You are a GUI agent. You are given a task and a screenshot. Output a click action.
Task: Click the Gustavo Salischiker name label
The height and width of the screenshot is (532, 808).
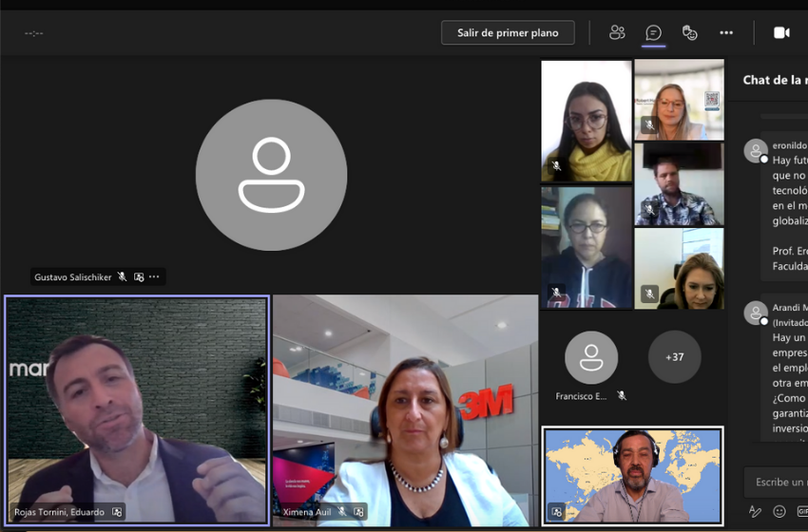(72, 277)
